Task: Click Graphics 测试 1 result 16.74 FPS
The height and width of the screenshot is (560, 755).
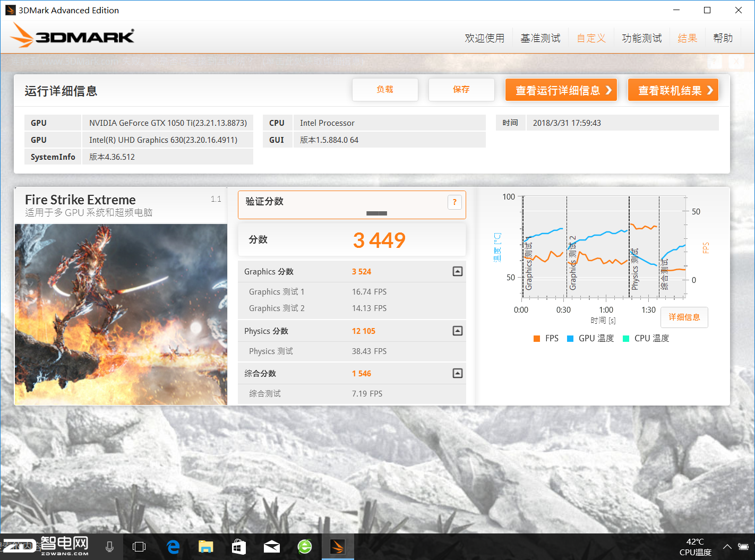Action: click(369, 292)
